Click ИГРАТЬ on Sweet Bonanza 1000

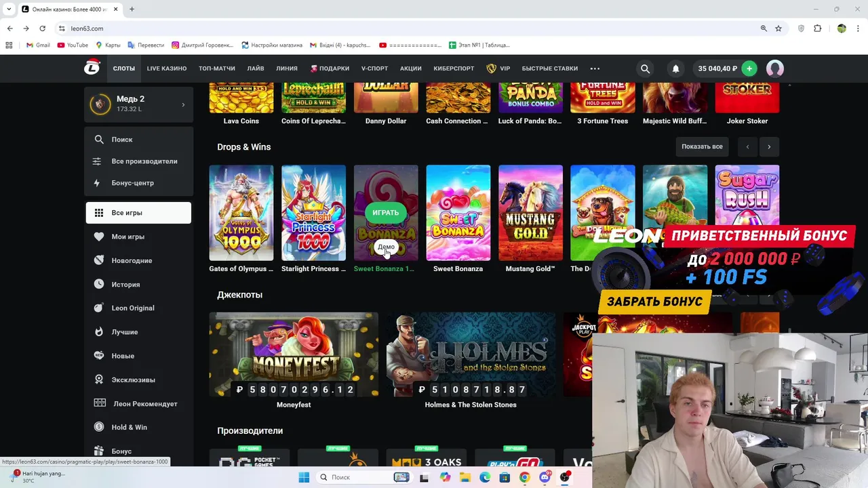(386, 213)
